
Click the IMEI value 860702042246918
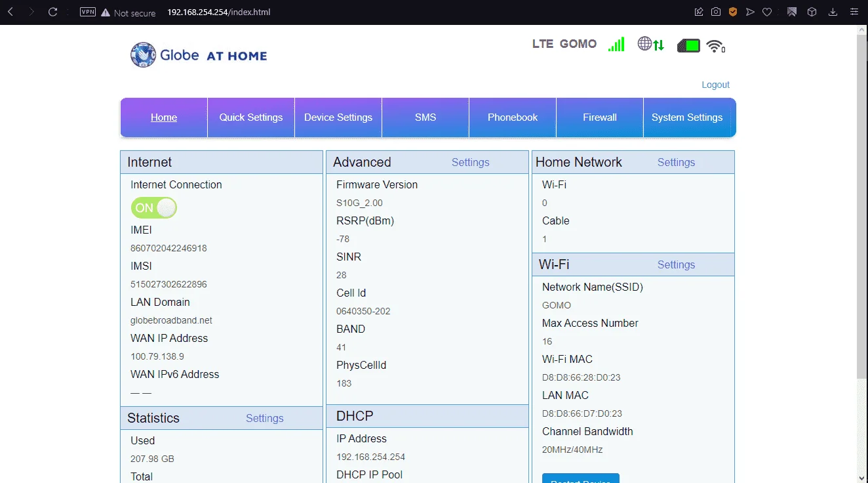click(x=169, y=248)
